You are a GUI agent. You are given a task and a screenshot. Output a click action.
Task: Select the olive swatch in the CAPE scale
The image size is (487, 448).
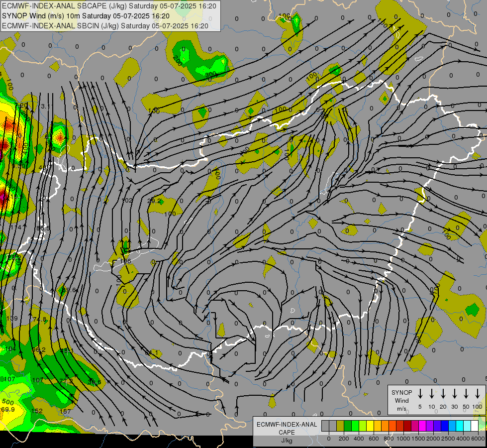coord(340,426)
